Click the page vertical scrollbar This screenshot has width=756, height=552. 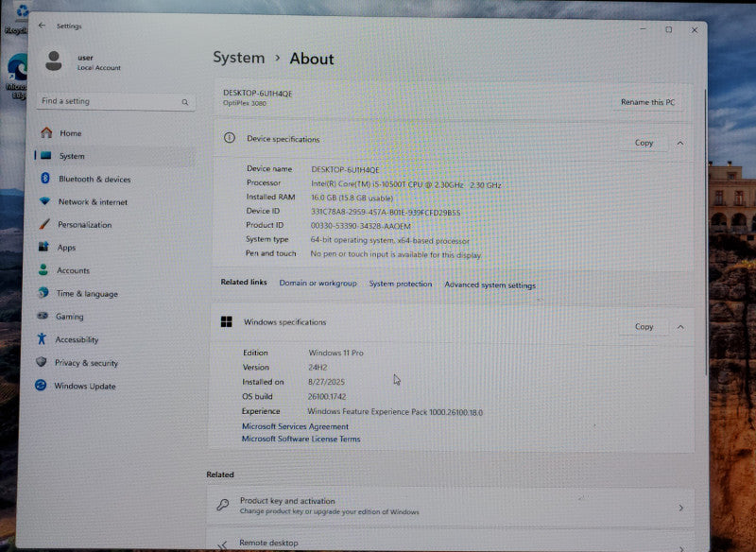[x=705, y=232]
